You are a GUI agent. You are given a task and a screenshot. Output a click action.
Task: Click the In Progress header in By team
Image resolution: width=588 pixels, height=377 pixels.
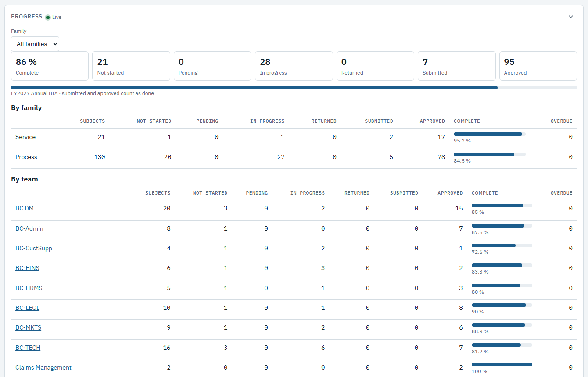[308, 193]
